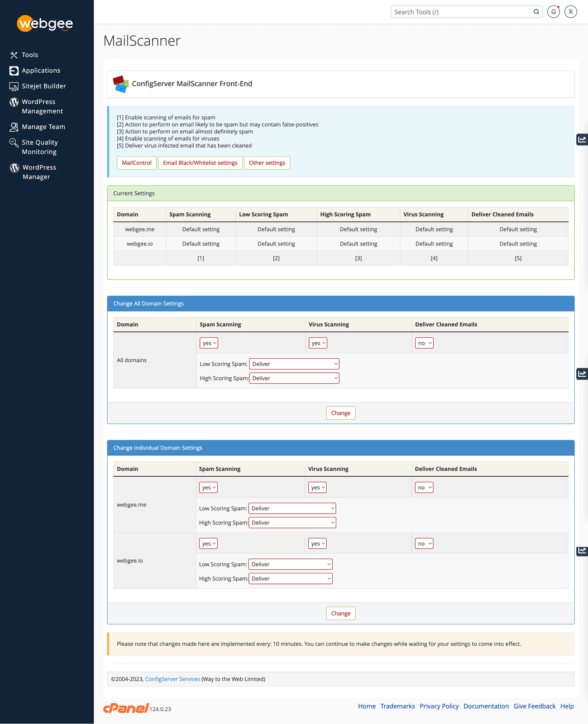Click the [5] footnote cell
588x724 pixels.
coord(518,258)
